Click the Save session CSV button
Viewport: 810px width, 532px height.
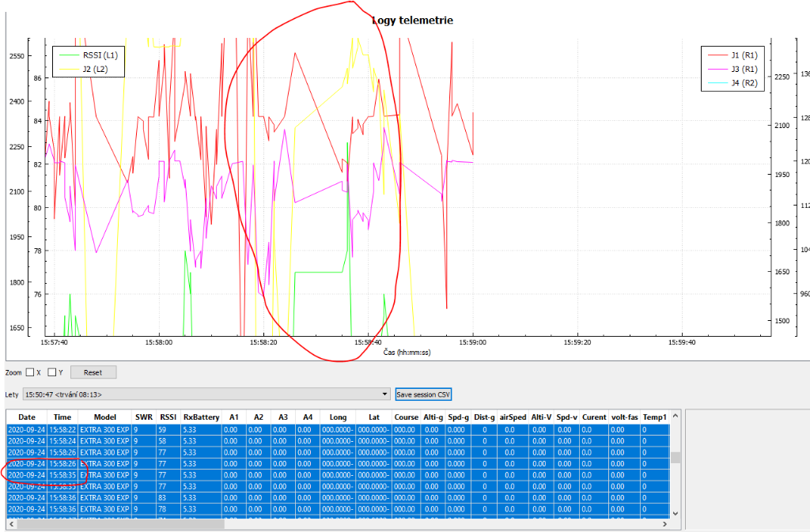(423, 394)
